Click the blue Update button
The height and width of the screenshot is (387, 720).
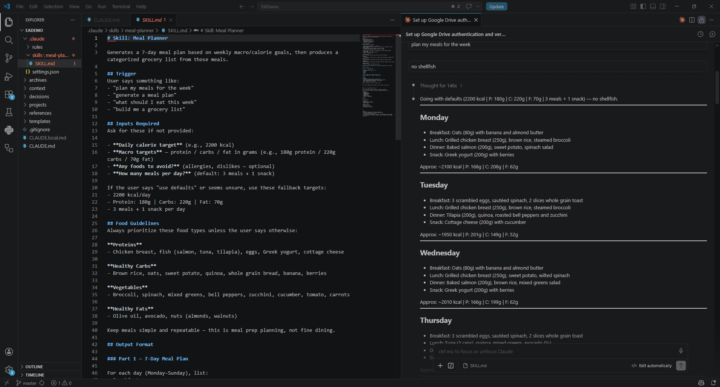click(496, 6)
